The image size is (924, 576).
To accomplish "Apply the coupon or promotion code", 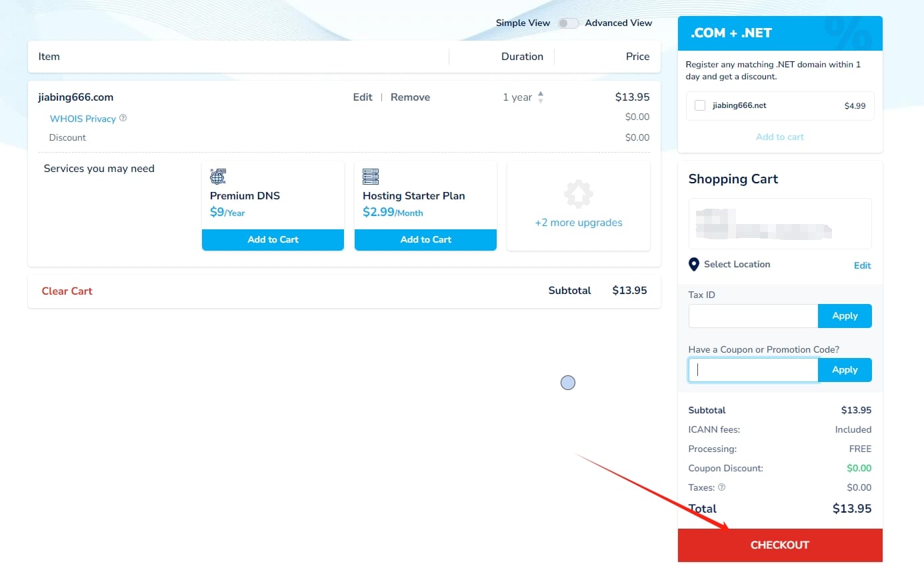I will click(x=844, y=370).
